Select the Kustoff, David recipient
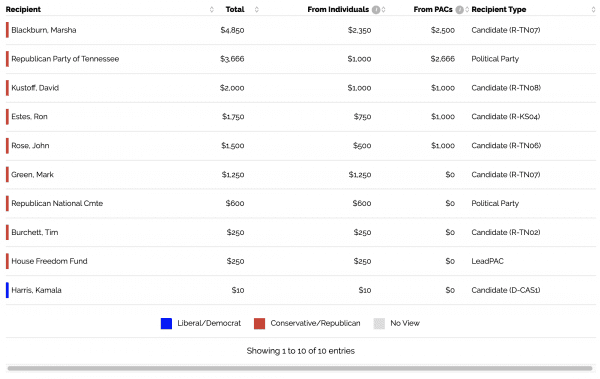600x379 pixels. (35, 88)
